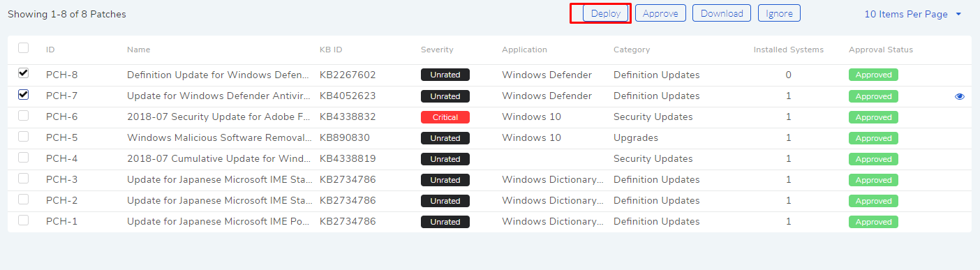Click the PCH-8 ID cell
The height and width of the screenshot is (270, 980).
point(62,75)
